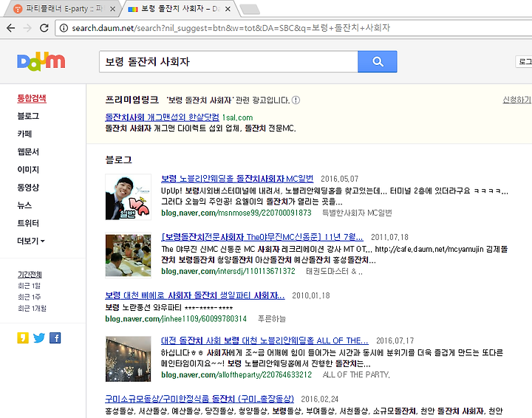Select the 보령 돌잔치 사회자 Daum tab
Viewport: 532px width, 418px height.
(x=180, y=9)
